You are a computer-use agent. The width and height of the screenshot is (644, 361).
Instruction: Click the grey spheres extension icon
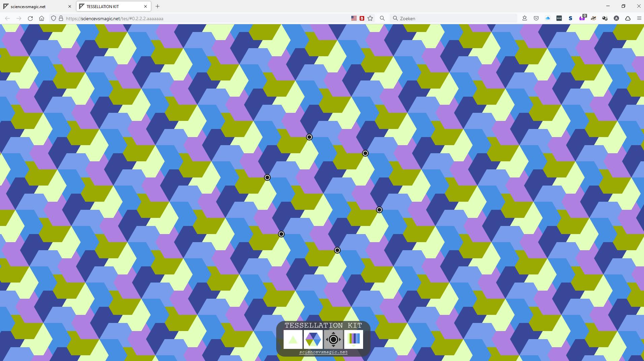(x=605, y=19)
